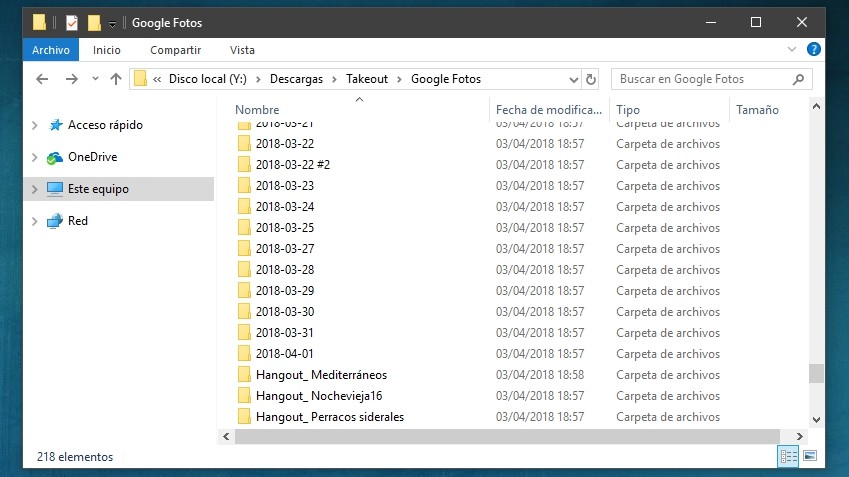Open the Help question mark icon
Image resolution: width=849 pixels, height=477 pixels.
tap(814, 49)
